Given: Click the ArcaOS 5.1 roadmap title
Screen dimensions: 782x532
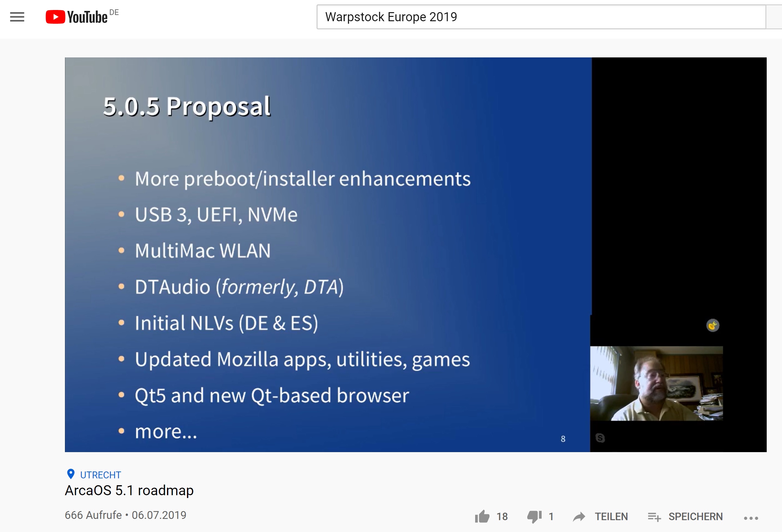Looking at the screenshot, I should (129, 490).
